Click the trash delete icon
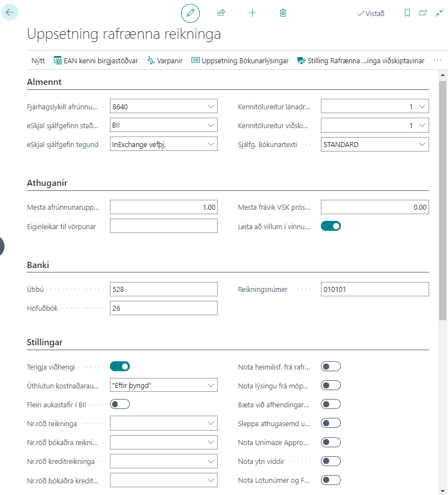This screenshot has height=495, width=448. point(283,13)
